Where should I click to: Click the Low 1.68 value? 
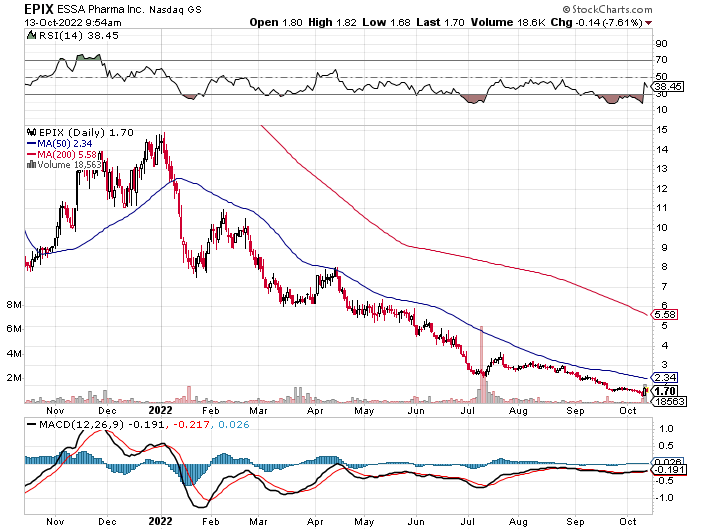coord(386,22)
